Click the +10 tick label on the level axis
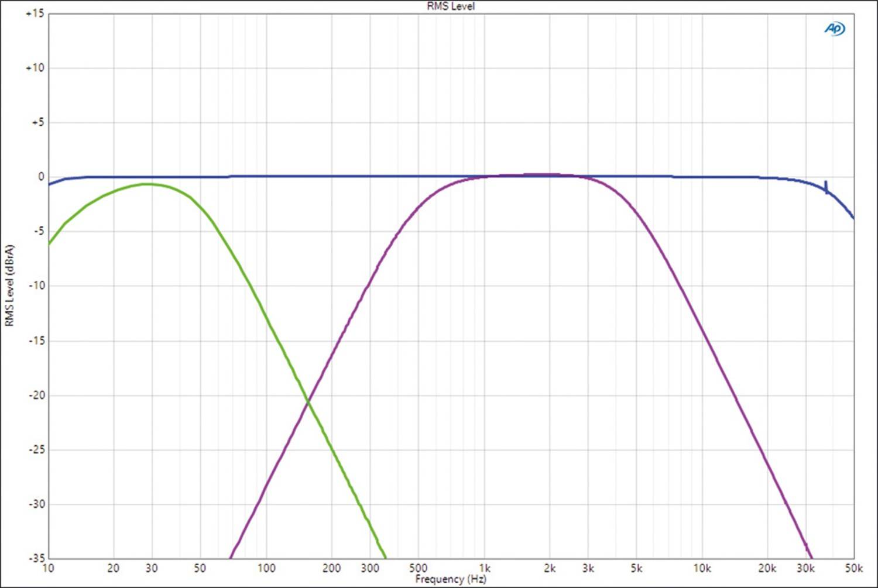 [x=35, y=68]
